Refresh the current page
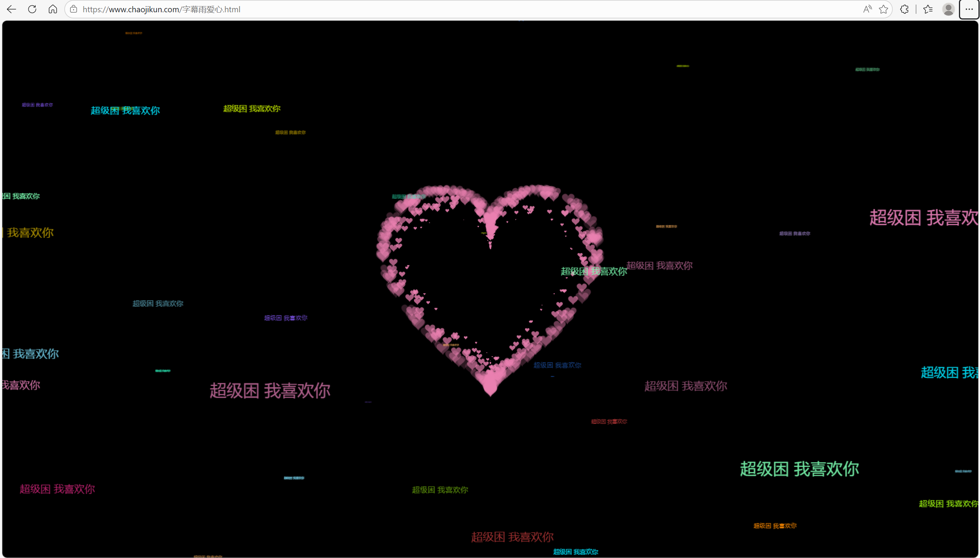This screenshot has width=980, height=558. (x=32, y=9)
